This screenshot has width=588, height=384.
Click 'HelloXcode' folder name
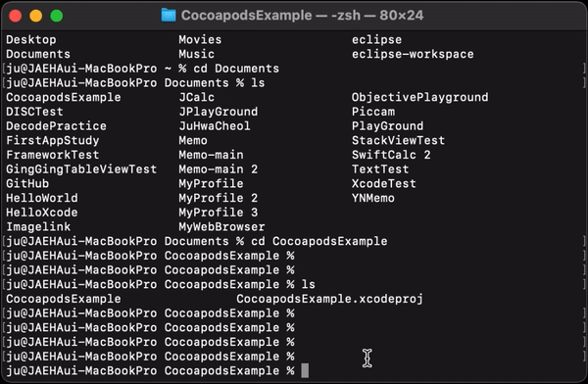[42, 213]
